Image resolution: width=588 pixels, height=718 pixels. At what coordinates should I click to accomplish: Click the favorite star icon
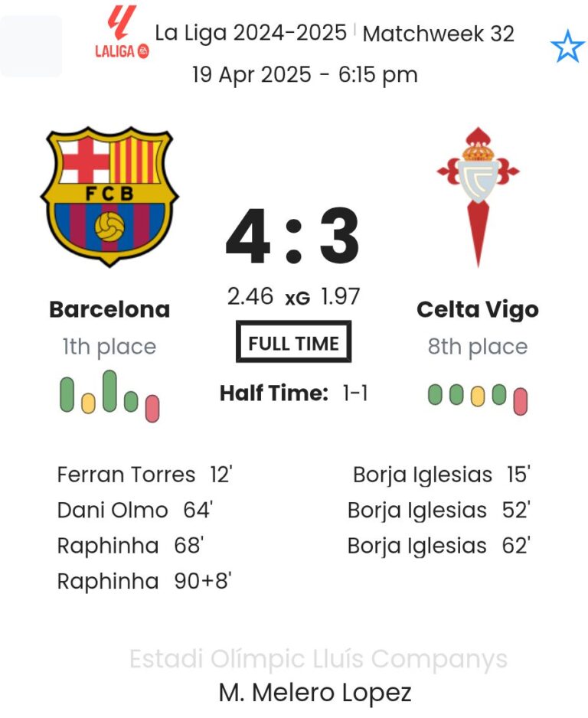[567, 47]
